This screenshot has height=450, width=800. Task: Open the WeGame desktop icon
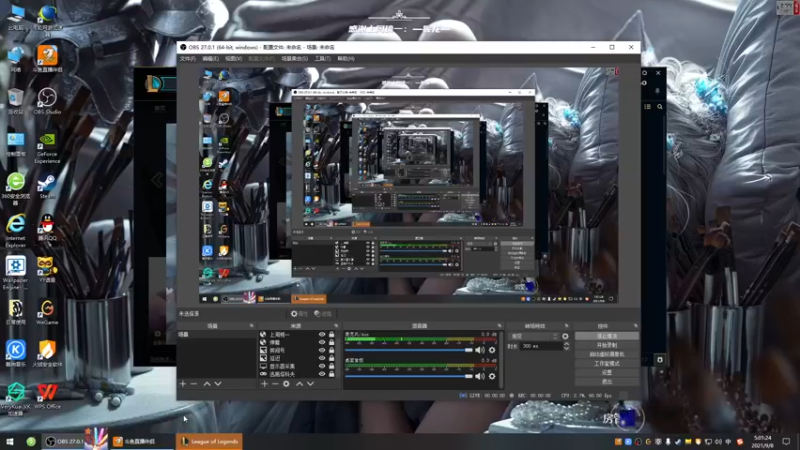(x=47, y=312)
